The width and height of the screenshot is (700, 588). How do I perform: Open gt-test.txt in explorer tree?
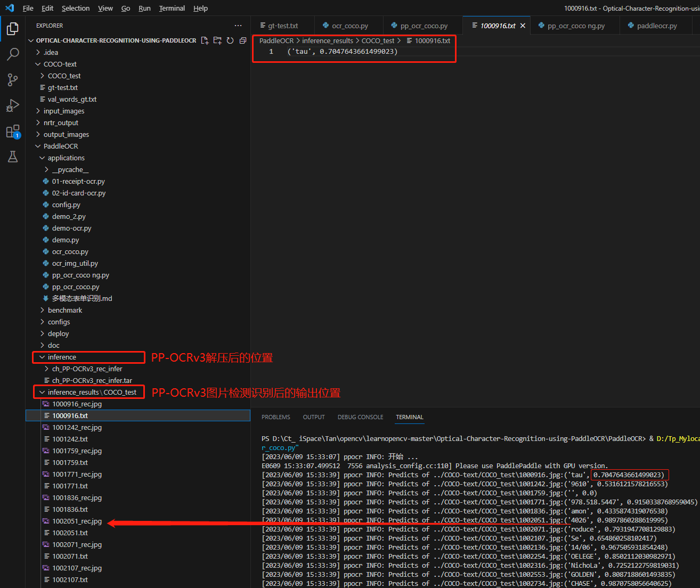click(138, 87)
